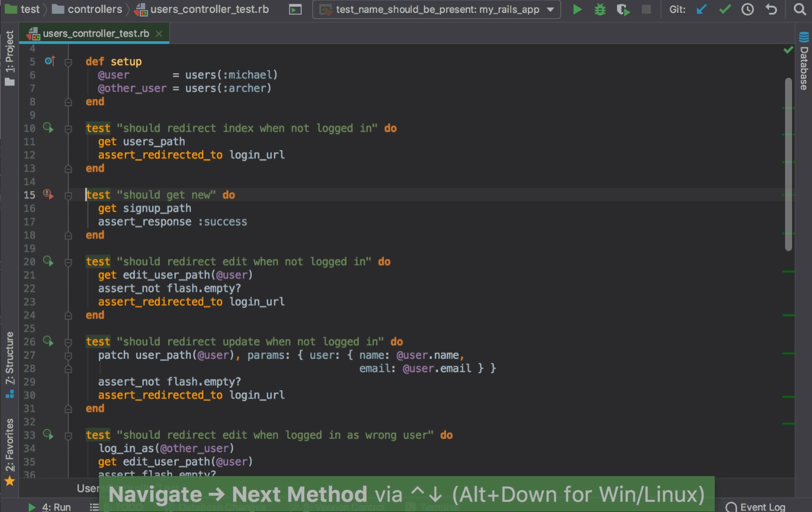Click the editor vertical scrollbar thumb
Screen dimensions: 812x512
[x=788, y=164]
